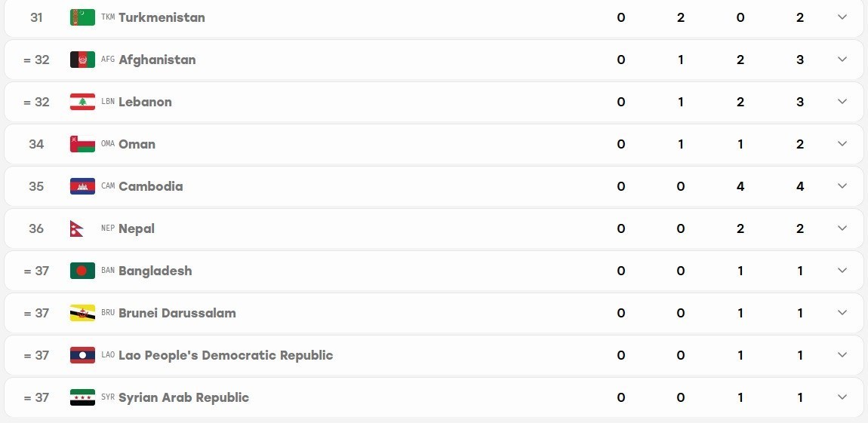
Task: Expand Cambodia medal details chevron
Action: 842,185
